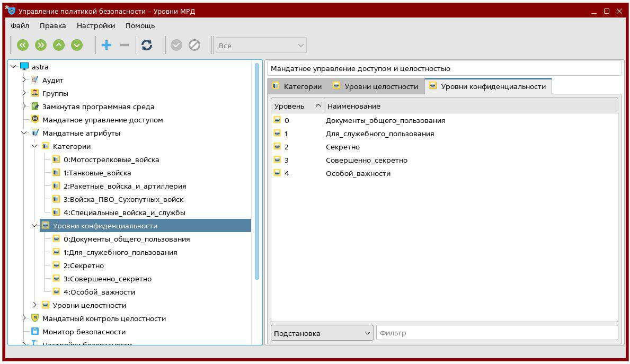Click the gray checkmark apply icon
This screenshot has height=364, width=630.
click(176, 46)
